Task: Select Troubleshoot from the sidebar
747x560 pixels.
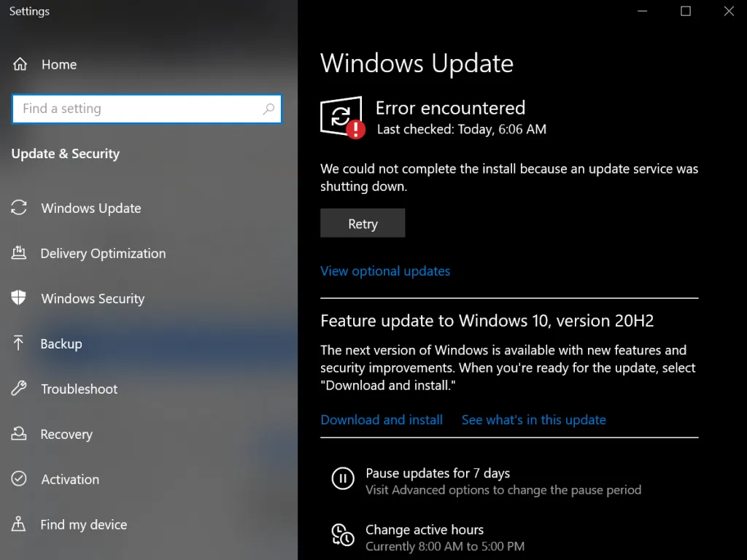Action: [x=79, y=389]
